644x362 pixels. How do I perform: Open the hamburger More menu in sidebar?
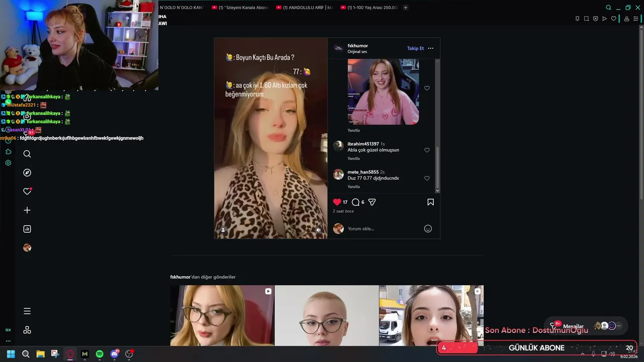(27, 311)
